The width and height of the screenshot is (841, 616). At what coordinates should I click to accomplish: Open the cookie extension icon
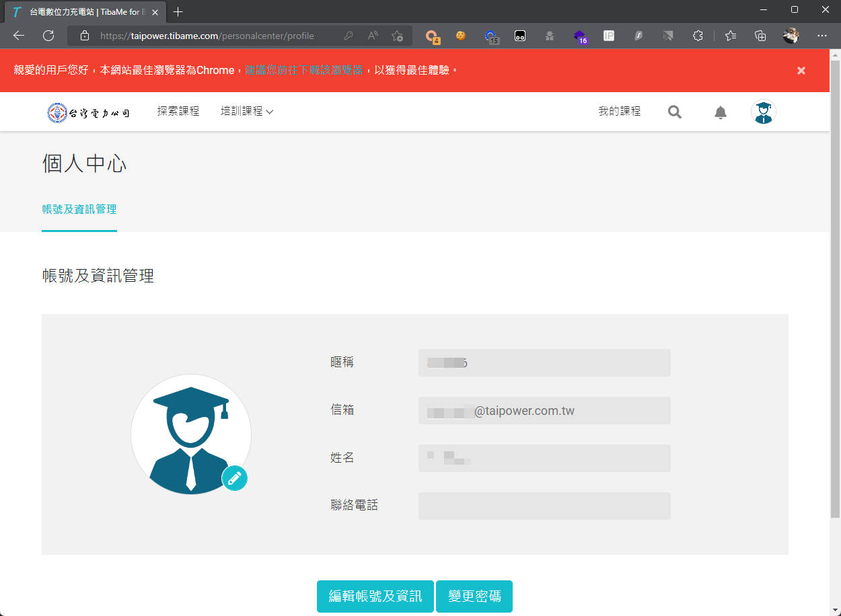click(x=461, y=36)
